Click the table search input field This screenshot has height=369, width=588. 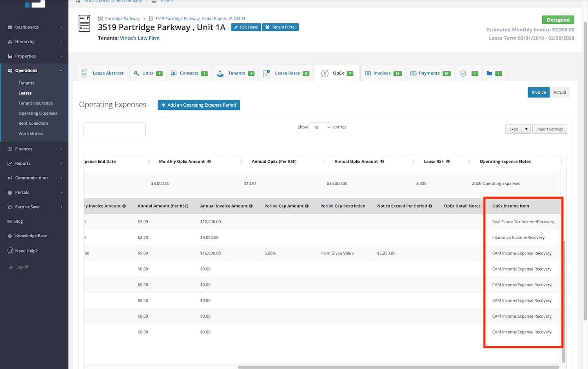(x=114, y=129)
